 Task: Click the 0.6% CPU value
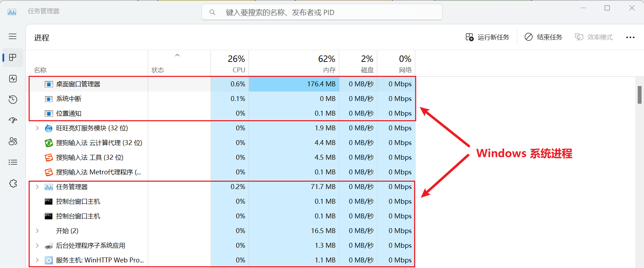point(238,84)
